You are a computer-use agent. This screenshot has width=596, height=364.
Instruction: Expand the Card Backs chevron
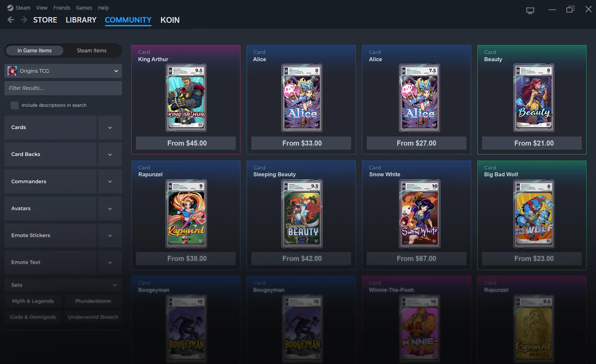(110, 154)
